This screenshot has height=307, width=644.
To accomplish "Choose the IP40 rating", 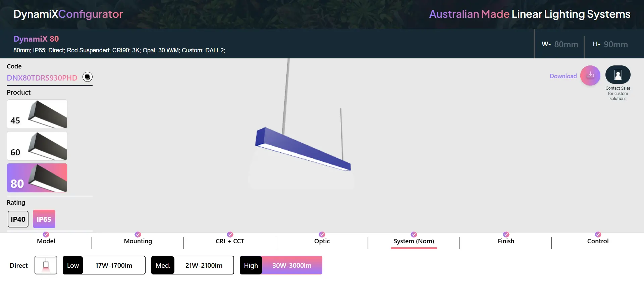I will [x=18, y=219].
